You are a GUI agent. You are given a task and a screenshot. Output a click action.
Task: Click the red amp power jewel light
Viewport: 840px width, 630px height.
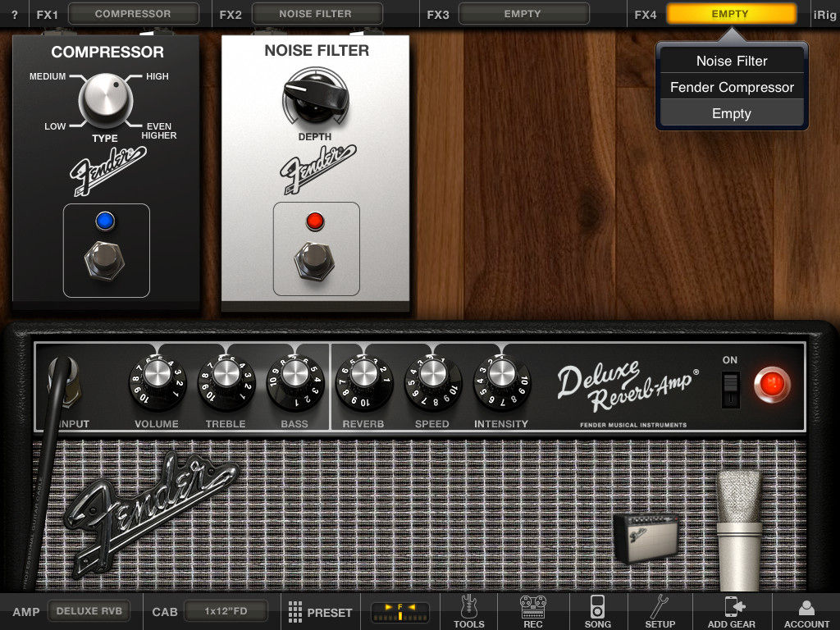click(x=771, y=384)
